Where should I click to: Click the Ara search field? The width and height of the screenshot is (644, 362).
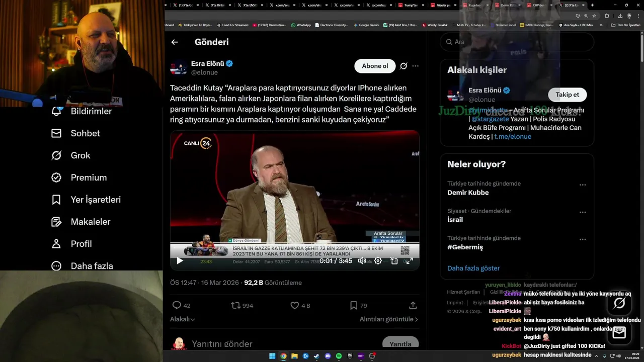[x=517, y=42]
